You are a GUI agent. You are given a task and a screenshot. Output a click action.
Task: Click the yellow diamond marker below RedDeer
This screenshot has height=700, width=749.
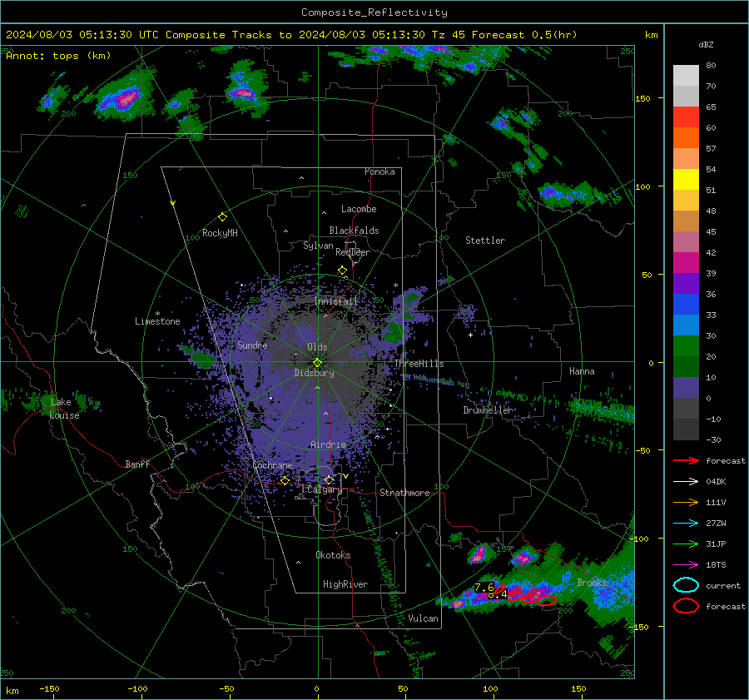pos(342,271)
